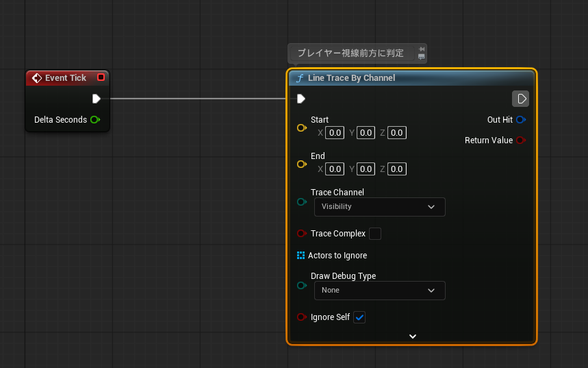This screenshot has width=588, height=368.
Task: Click the Return Value label
Action: [489, 140]
